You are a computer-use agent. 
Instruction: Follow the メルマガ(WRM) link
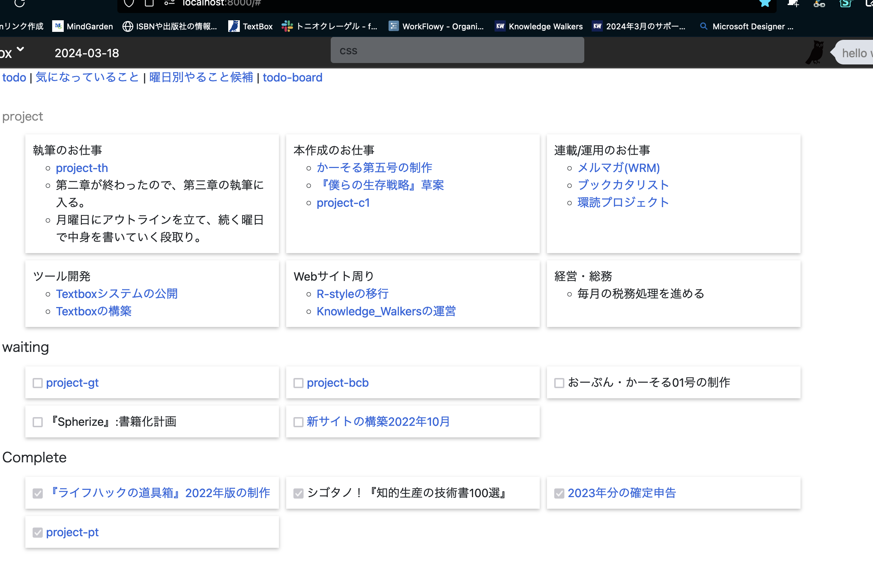(618, 168)
